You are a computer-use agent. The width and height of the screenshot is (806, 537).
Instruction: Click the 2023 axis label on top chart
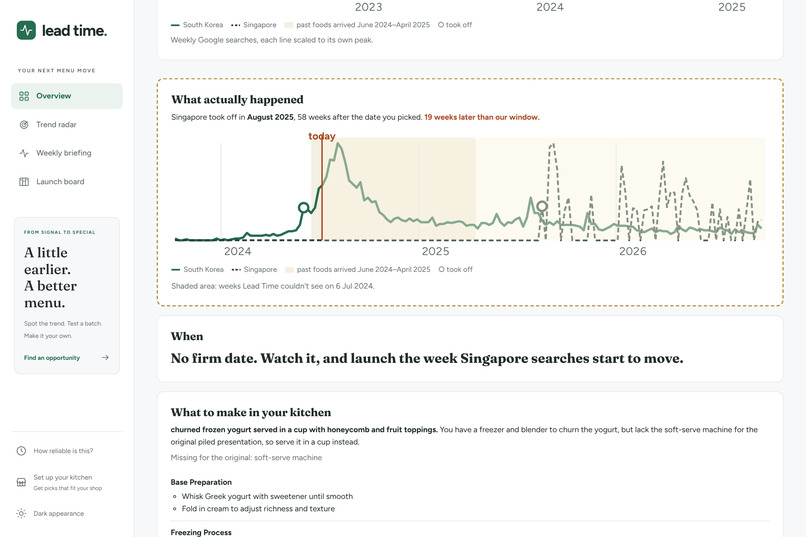pyautogui.click(x=369, y=7)
